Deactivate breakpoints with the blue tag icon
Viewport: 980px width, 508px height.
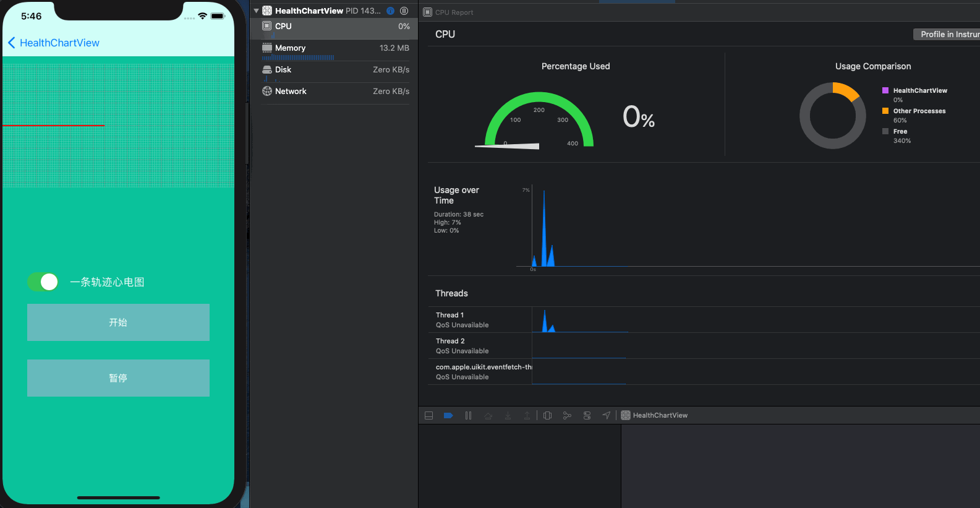[448, 416]
